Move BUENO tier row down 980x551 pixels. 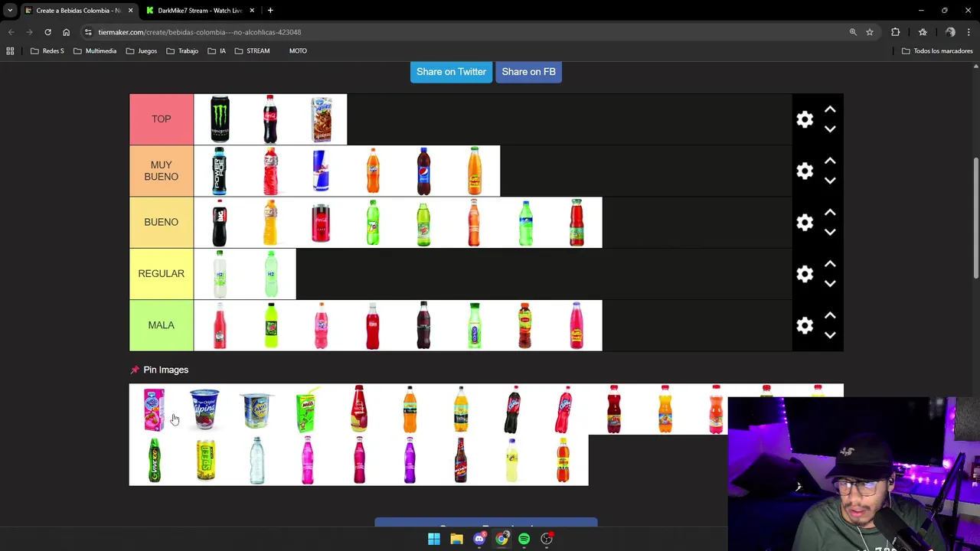pyautogui.click(x=830, y=231)
